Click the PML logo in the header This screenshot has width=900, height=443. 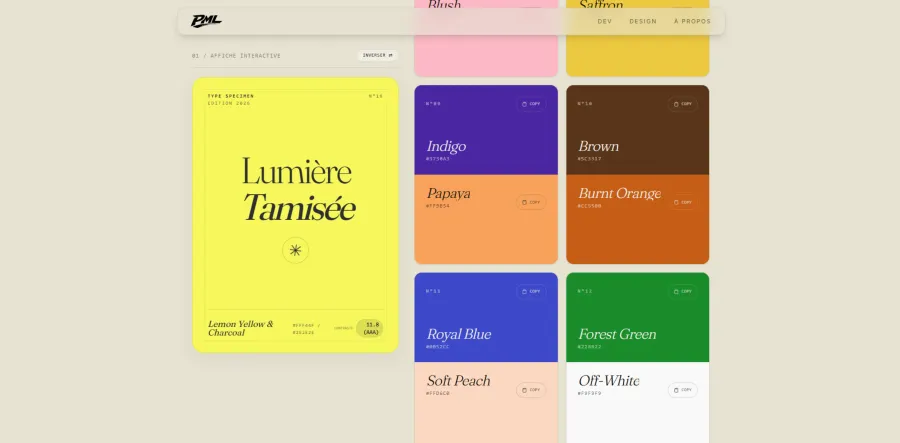pyautogui.click(x=206, y=21)
